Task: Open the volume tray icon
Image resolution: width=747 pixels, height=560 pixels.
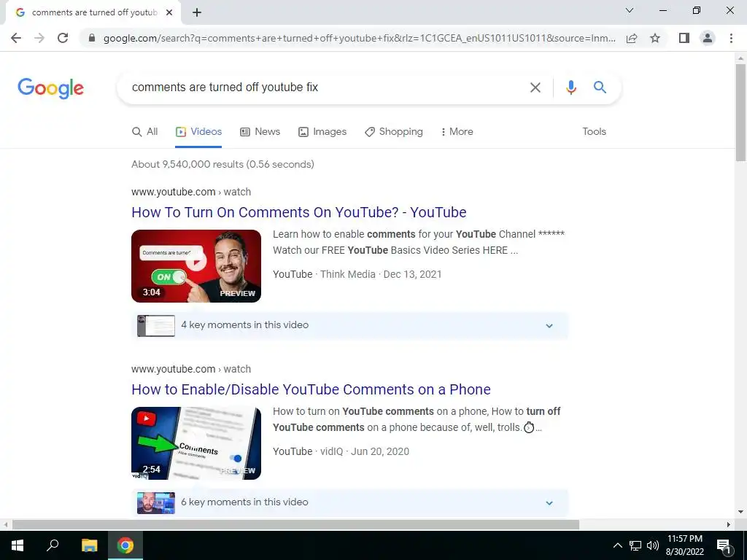Action: point(653,545)
